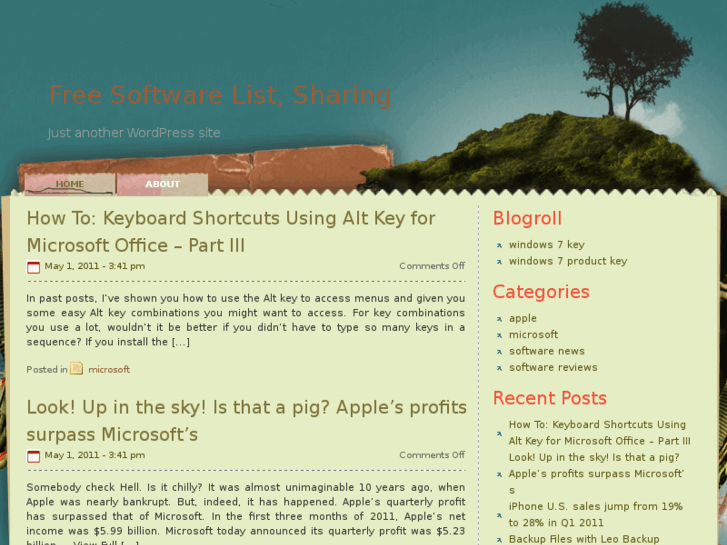Click arrow bullet beside Look! Up in the sky recent post
Screen dimensions: 727x545
tap(499, 474)
